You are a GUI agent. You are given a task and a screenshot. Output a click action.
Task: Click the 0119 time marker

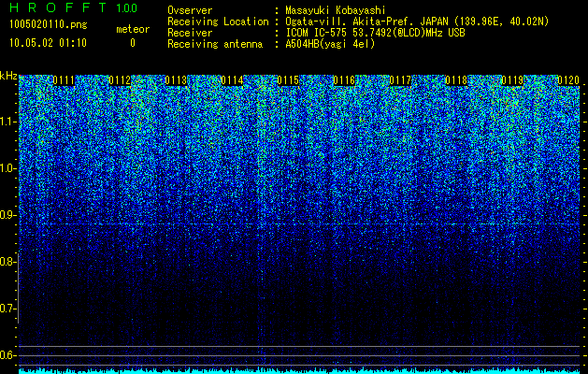pos(512,80)
